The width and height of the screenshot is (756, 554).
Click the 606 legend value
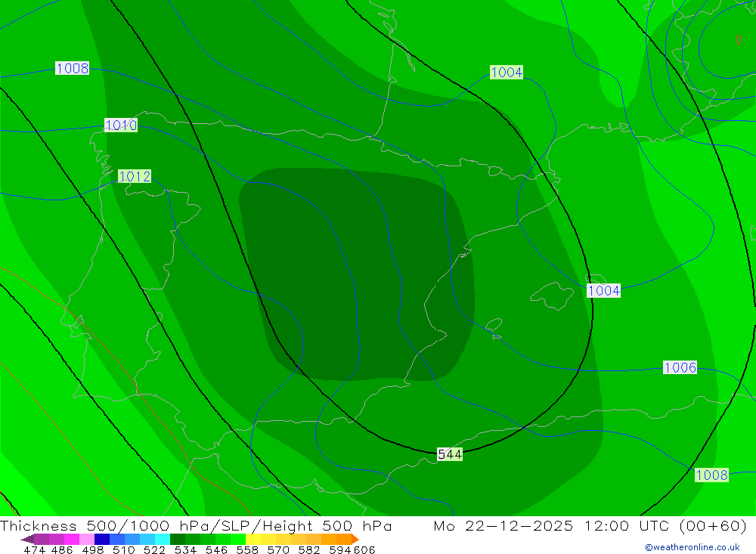coord(364,549)
